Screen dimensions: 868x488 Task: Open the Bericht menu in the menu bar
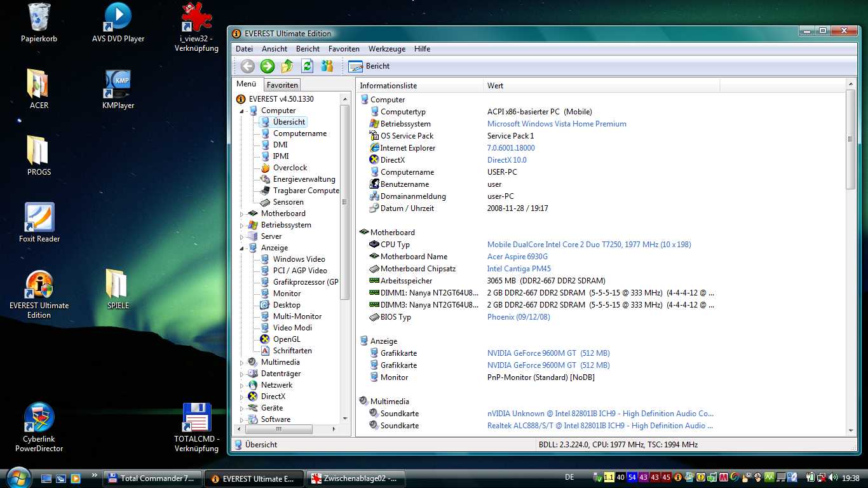tap(308, 49)
